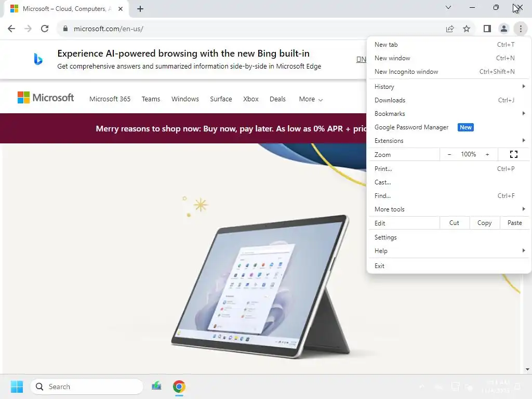Expand the More navigation dropdown

click(311, 99)
